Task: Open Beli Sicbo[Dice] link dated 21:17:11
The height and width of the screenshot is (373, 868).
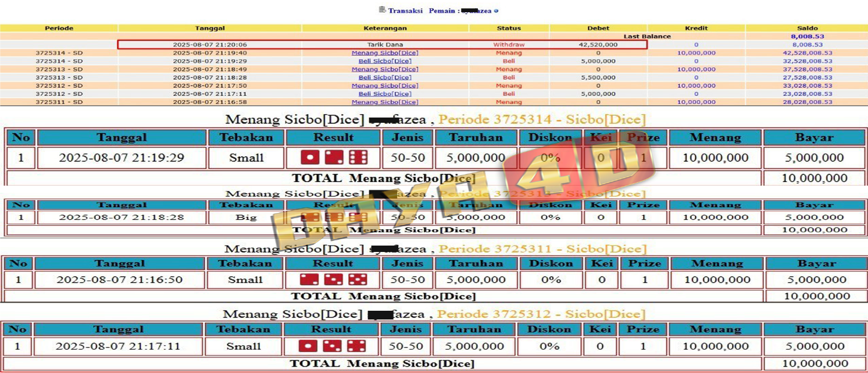Action: [384, 94]
